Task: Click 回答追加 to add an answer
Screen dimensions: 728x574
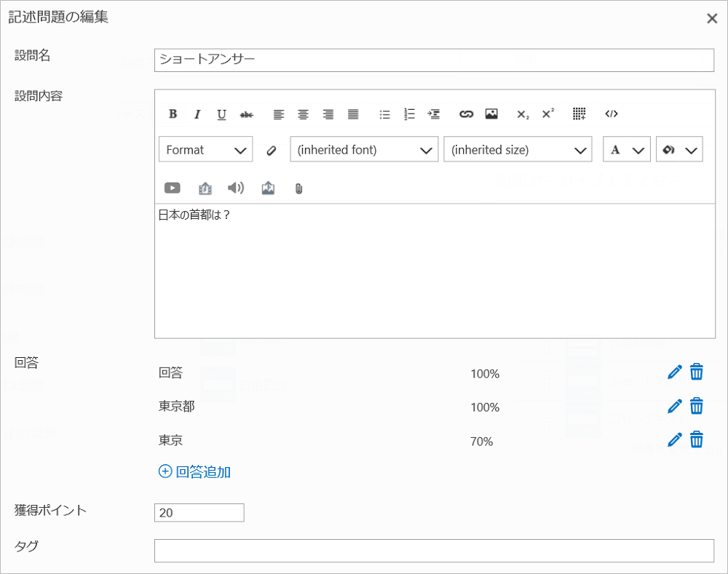Action: pyautogui.click(x=194, y=472)
